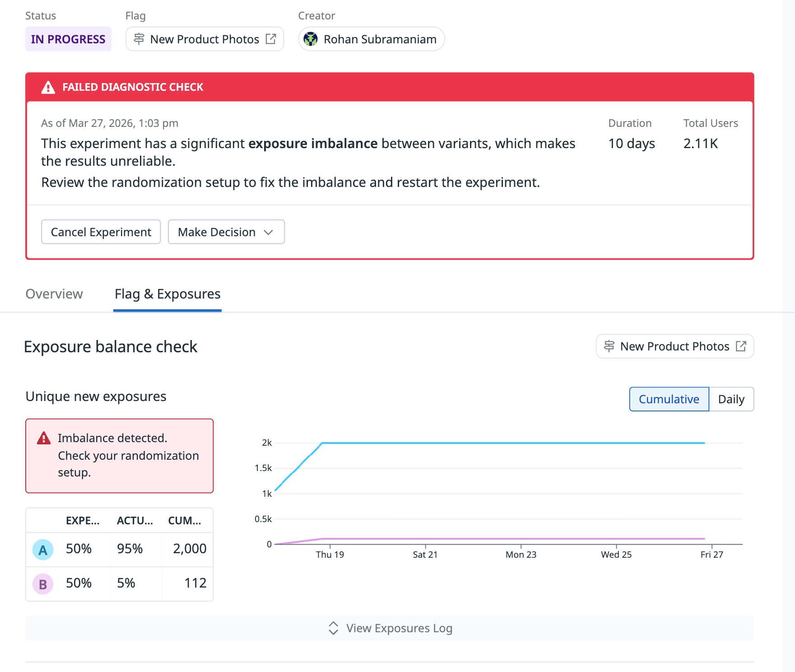Click the flag icon on the right New Product Photos button
This screenshot has width=795, height=672.
[x=609, y=346]
